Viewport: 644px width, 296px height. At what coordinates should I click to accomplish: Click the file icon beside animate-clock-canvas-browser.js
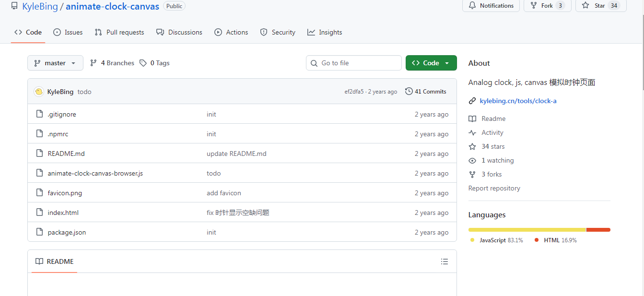[39, 173]
